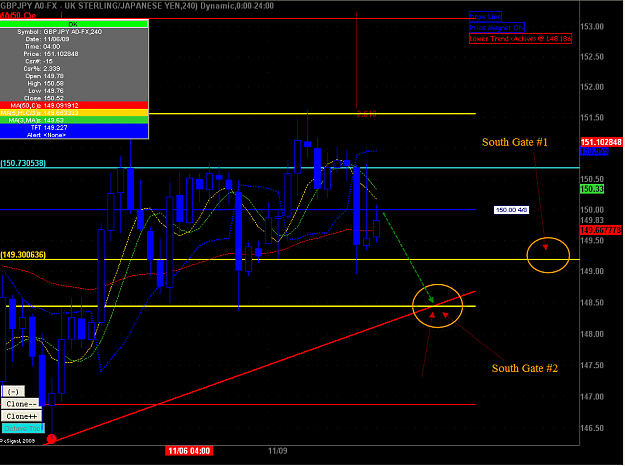625x466 pixels.
Task: Click the Price: 151.102848 row
Action: click(74, 54)
